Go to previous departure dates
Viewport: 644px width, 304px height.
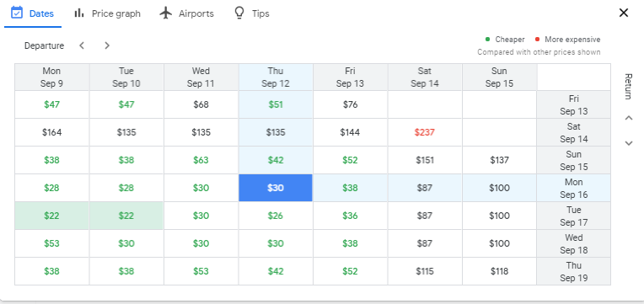(x=82, y=45)
